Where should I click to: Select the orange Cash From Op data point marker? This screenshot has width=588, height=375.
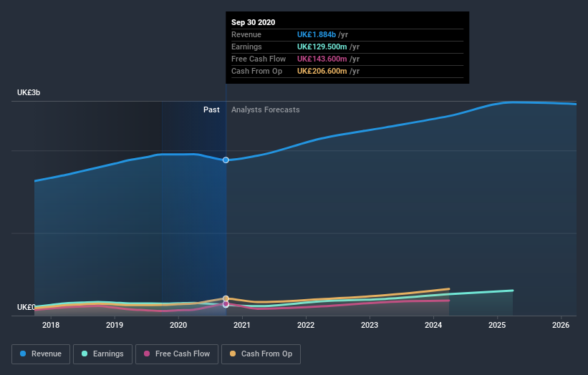click(x=226, y=298)
